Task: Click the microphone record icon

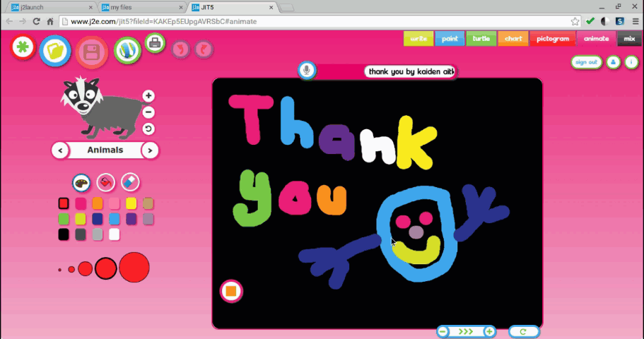Action: pos(306,70)
